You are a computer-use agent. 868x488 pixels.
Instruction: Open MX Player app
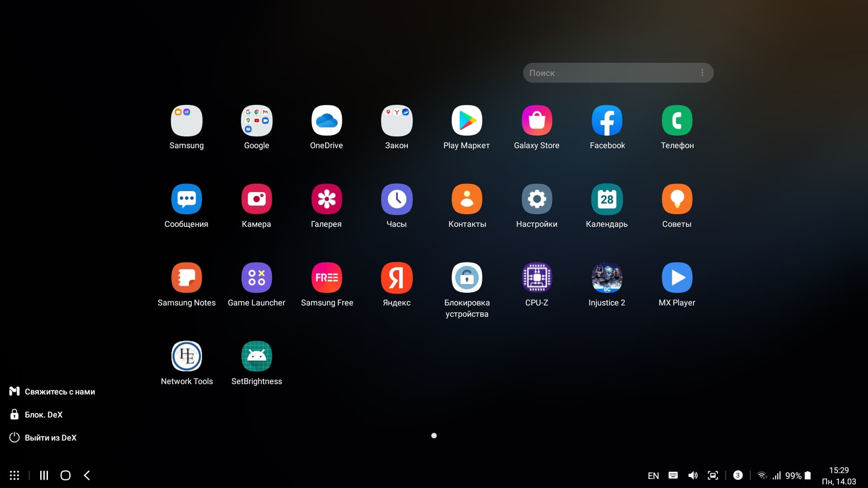tap(677, 278)
